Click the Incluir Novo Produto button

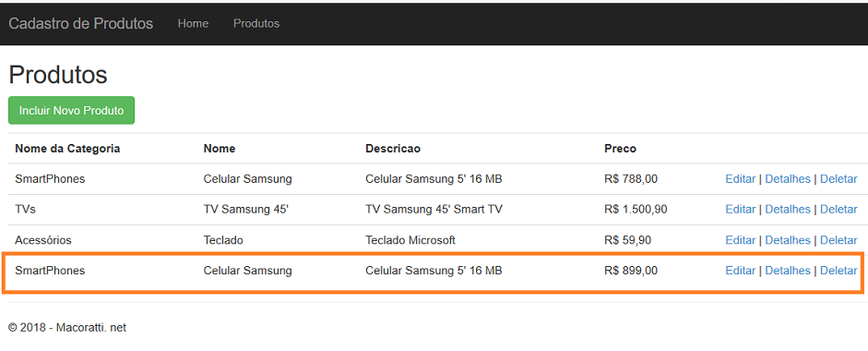[x=71, y=110]
